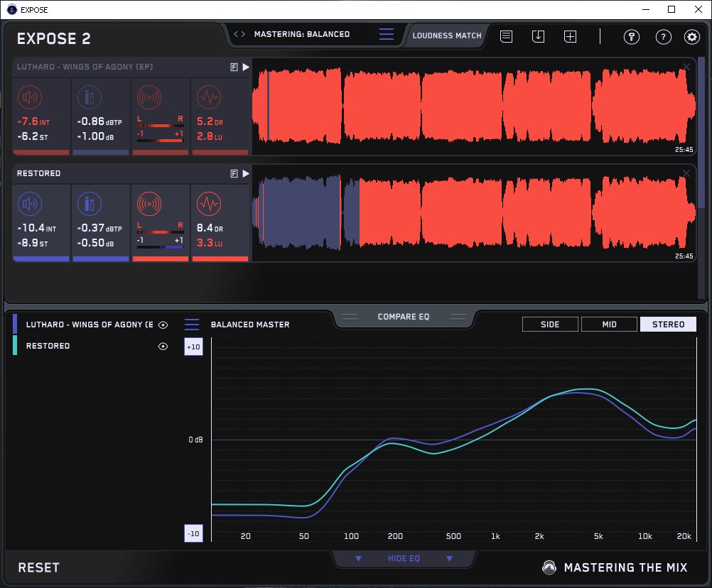
Task: Open the settings gear icon
Action: click(691, 37)
